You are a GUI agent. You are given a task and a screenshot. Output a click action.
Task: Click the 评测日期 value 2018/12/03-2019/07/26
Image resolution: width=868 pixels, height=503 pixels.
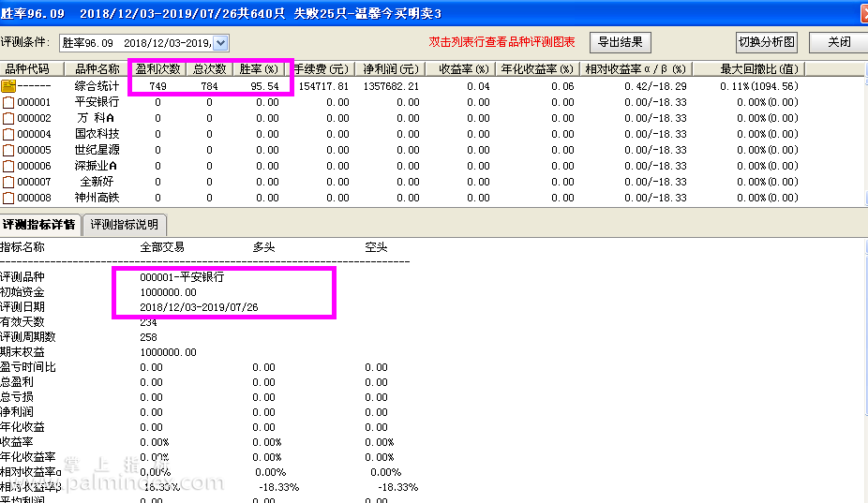point(199,307)
